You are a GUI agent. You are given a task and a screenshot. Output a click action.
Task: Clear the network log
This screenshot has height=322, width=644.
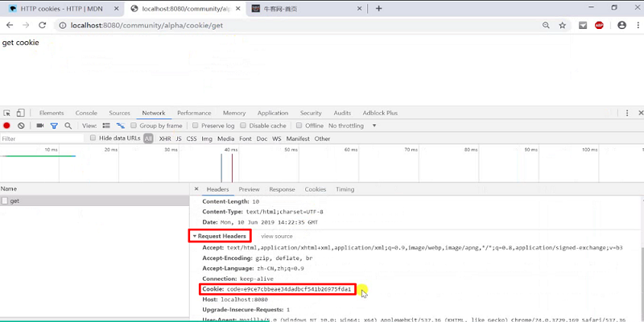click(x=21, y=126)
